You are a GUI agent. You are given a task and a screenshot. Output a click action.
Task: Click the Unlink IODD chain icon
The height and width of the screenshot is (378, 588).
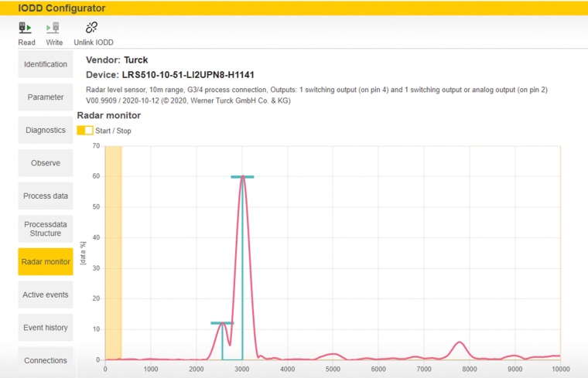click(92, 28)
